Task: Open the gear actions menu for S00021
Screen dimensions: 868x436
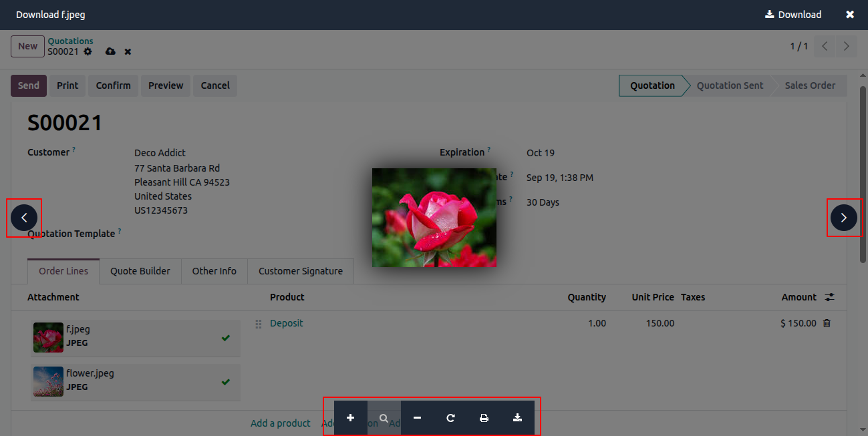Action: [88, 51]
